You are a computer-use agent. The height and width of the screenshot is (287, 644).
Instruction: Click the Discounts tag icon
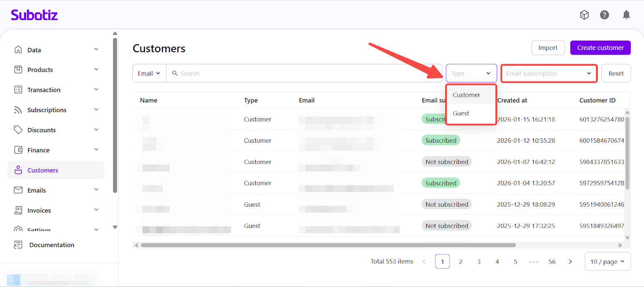pos(18,130)
